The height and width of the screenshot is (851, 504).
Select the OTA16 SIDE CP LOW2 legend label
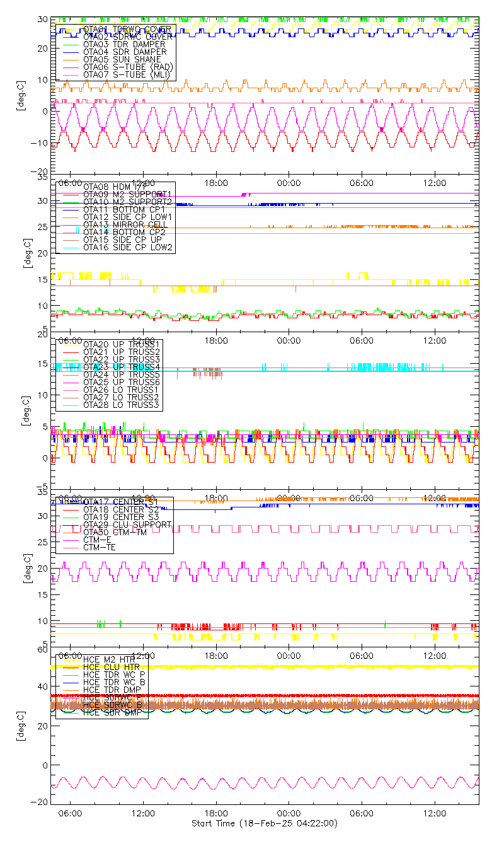[x=127, y=248]
